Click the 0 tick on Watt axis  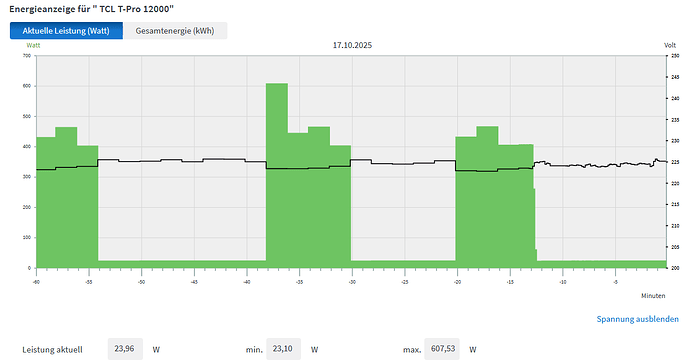click(29, 268)
